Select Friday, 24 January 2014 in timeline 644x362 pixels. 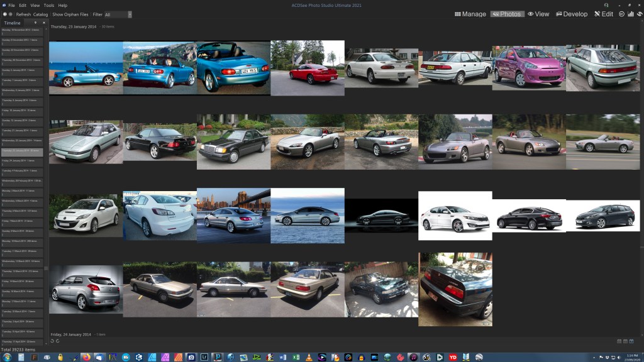click(x=23, y=160)
